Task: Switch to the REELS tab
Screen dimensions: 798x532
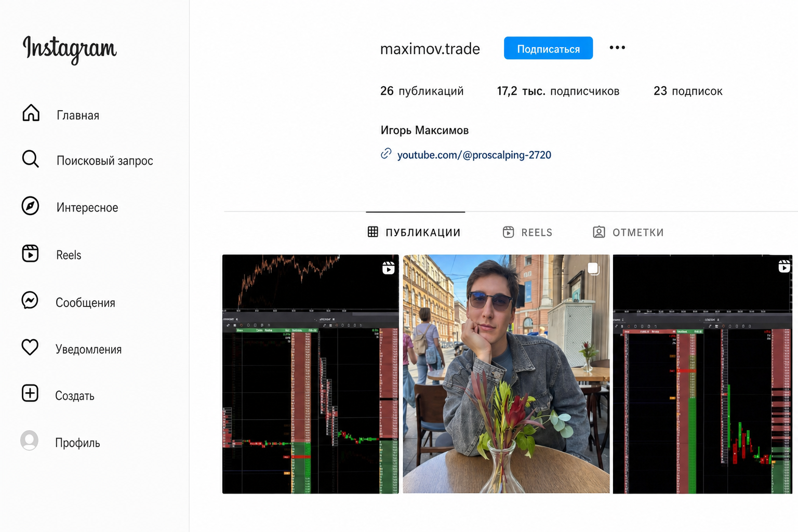Action: [527, 232]
